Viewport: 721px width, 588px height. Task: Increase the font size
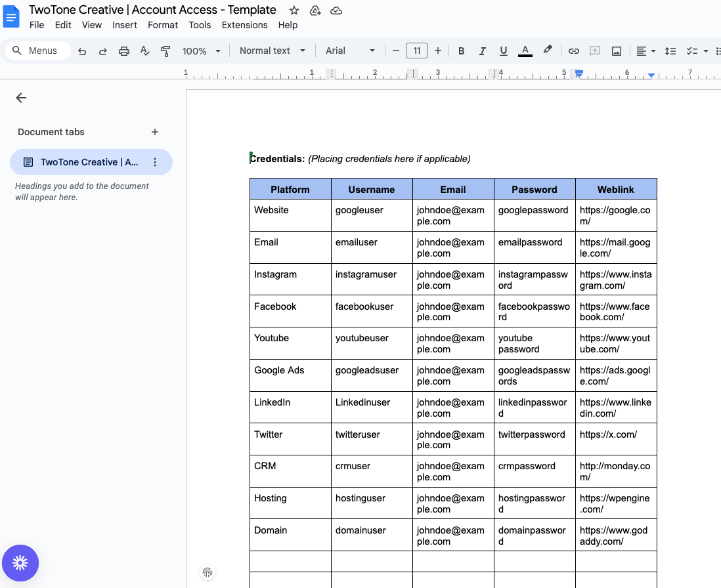point(438,51)
